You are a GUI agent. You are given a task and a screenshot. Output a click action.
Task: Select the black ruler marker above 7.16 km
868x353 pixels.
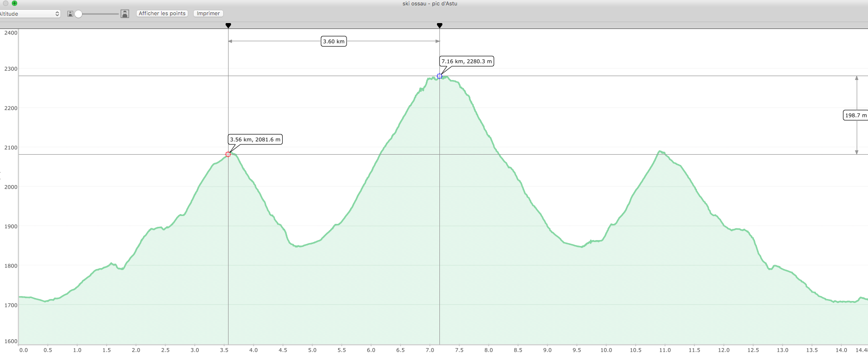[439, 26]
